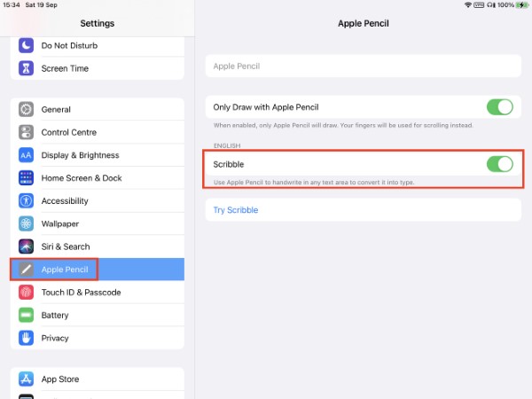Open Battery settings
Screen dimensions: 532x399
pos(55,316)
